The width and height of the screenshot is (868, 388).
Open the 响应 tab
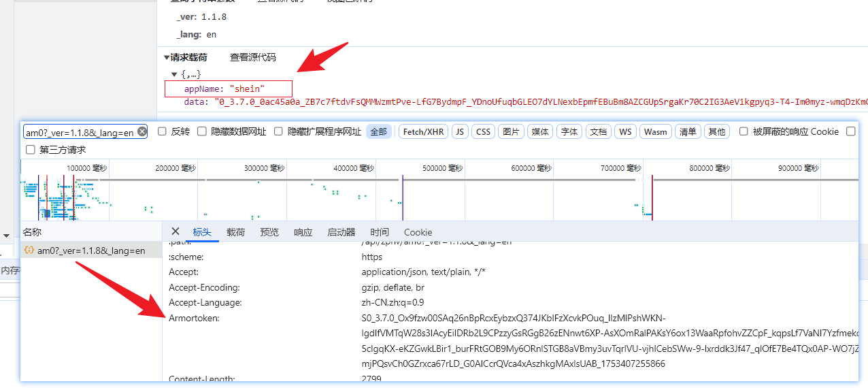point(303,232)
